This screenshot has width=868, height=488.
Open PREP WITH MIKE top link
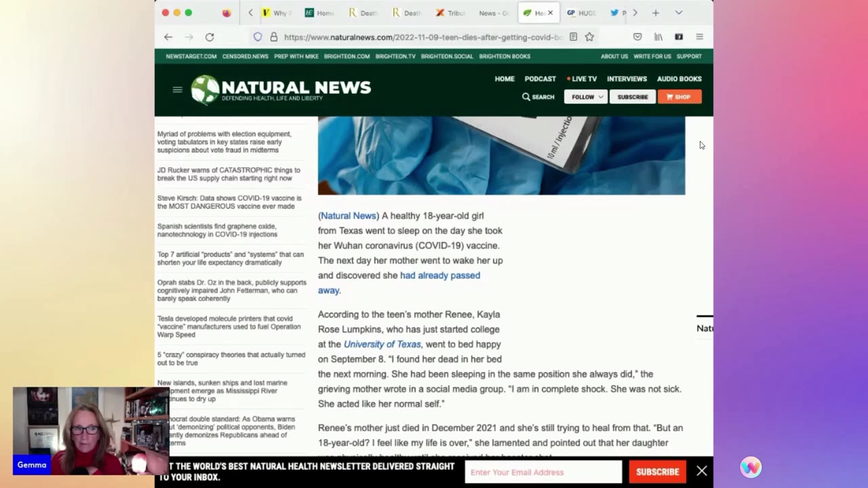click(296, 56)
